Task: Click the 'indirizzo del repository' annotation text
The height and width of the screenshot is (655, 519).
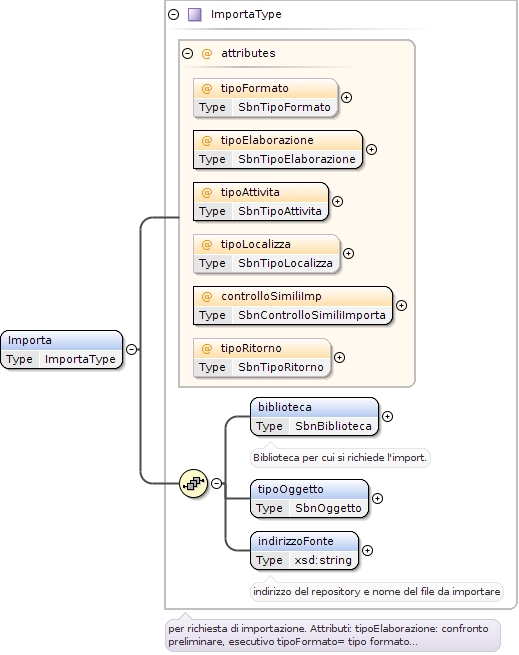Action: pos(377,592)
